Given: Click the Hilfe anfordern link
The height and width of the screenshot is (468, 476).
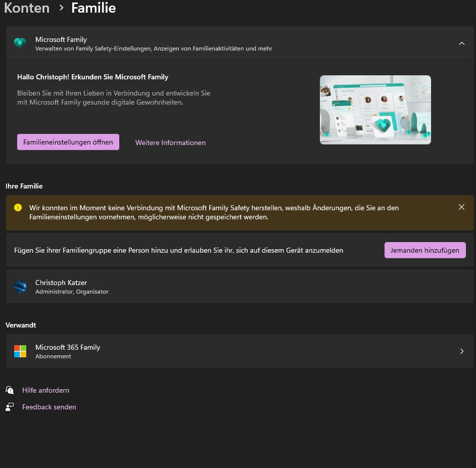Looking at the screenshot, I should coord(45,390).
